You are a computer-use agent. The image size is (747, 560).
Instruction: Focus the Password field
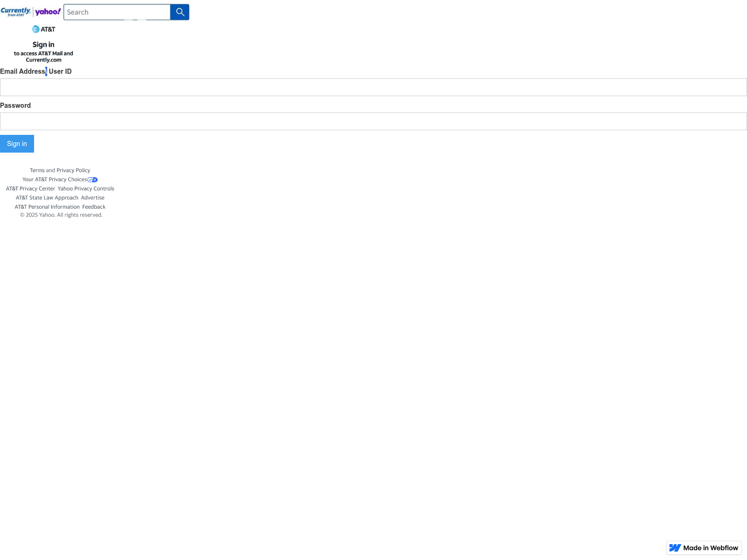(x=373, y=121)
